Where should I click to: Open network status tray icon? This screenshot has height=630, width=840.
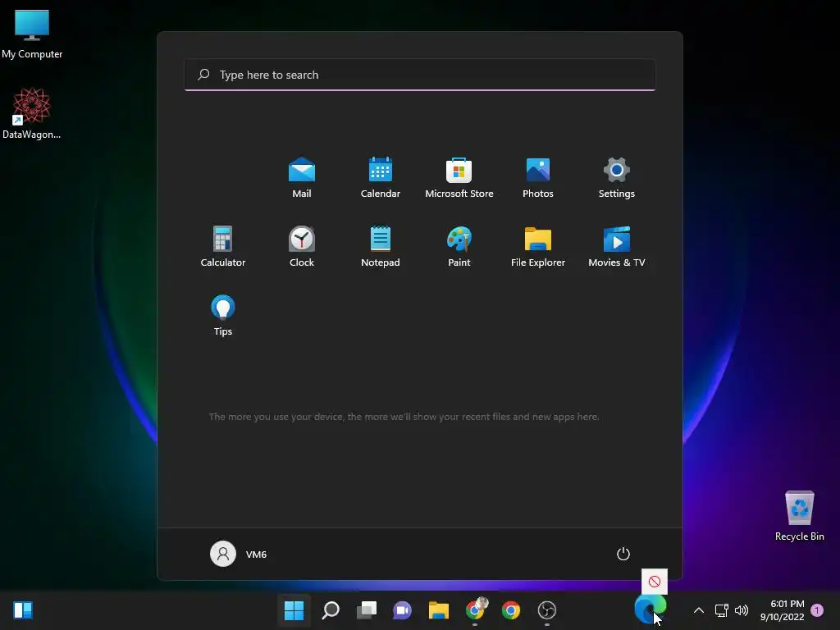click(x=722, y=610)
